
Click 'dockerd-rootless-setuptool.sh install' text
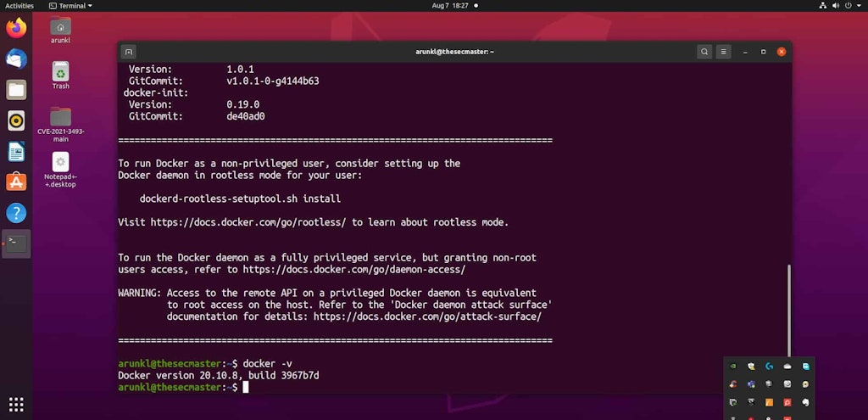click(240, 199)
